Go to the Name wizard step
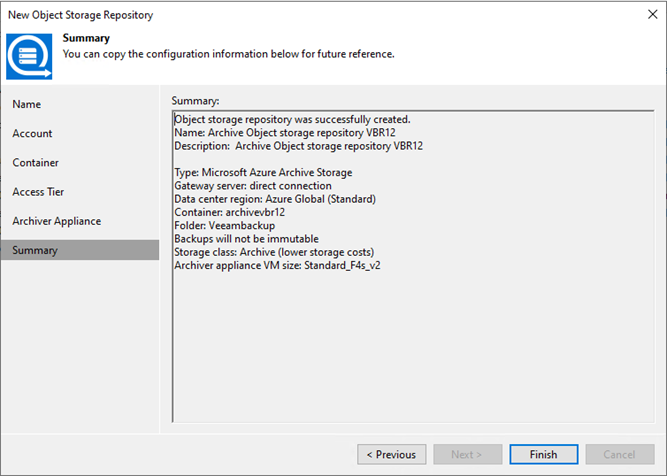This screenshot has width=667, height=476. 27,104
